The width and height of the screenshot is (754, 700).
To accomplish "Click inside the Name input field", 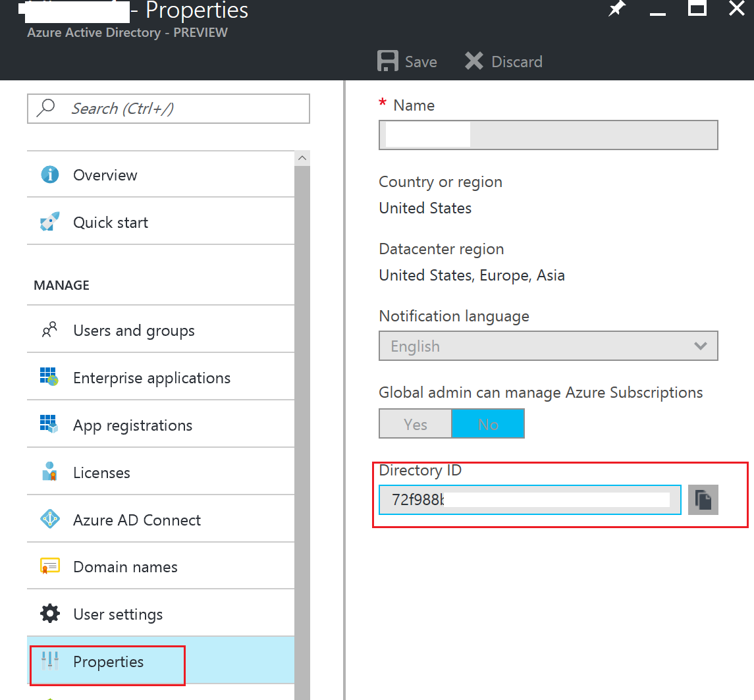I will [x=548, y=135].
